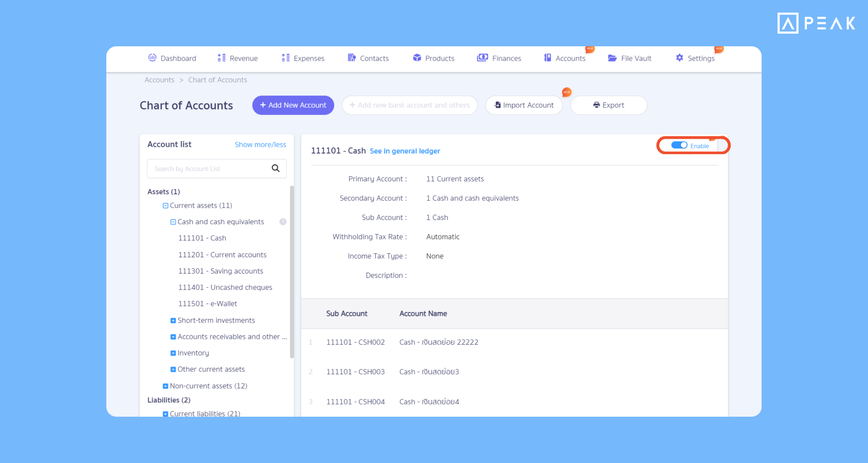Viewport: 868px width, 463px height.
Task: Click the Account Name column header
Action: [x=423, y=314]
